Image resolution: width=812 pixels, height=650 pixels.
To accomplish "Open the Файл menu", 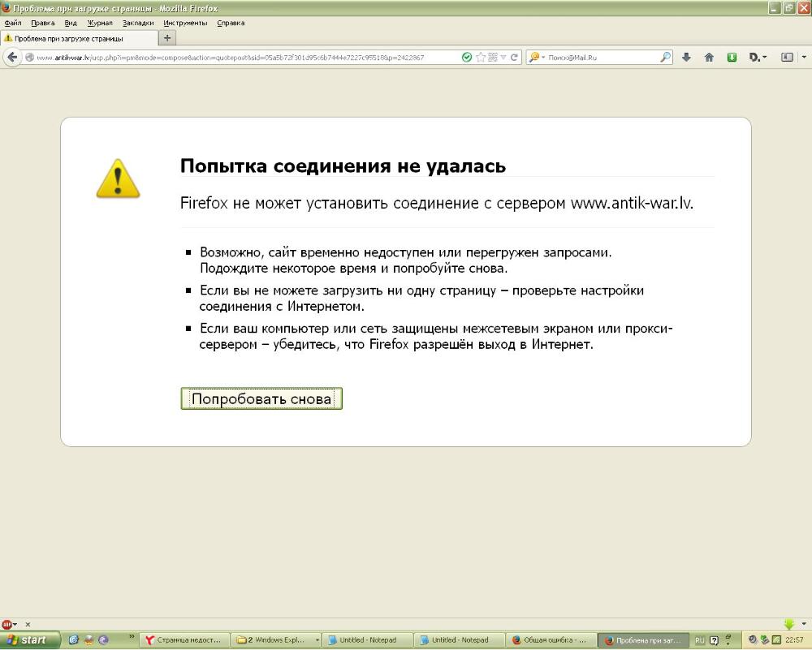I will click(x=13, y=23).
